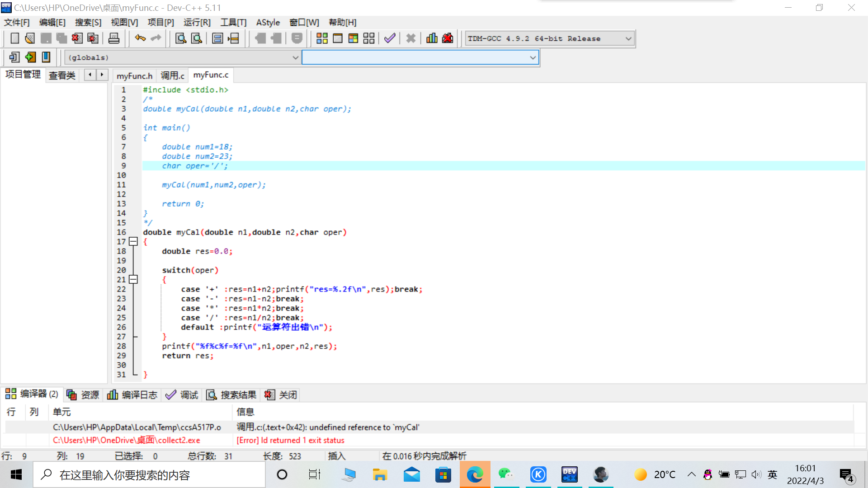
Task: Click the Save (floppy) toolbar icon
Action: click(x=46, y=38)
